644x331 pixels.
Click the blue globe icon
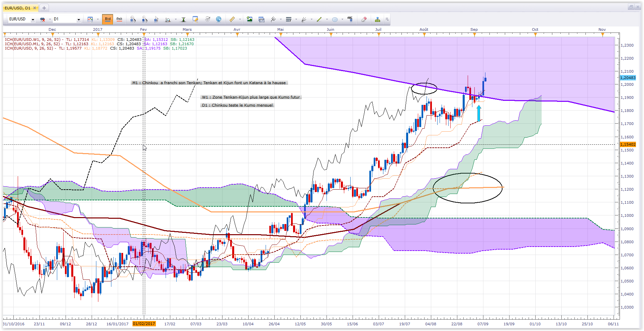219,19
